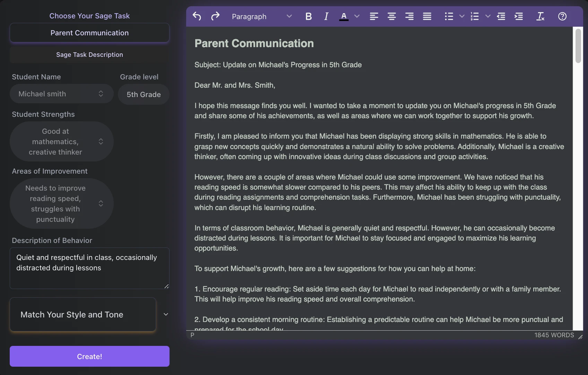Redo the last edit

pyautogui.click(x=215, y=16)
